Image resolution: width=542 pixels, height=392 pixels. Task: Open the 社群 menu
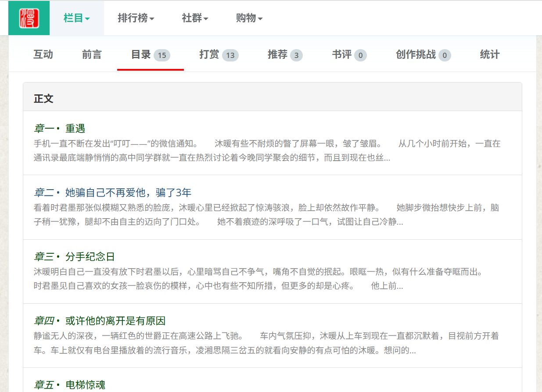[x=195, y=18]
